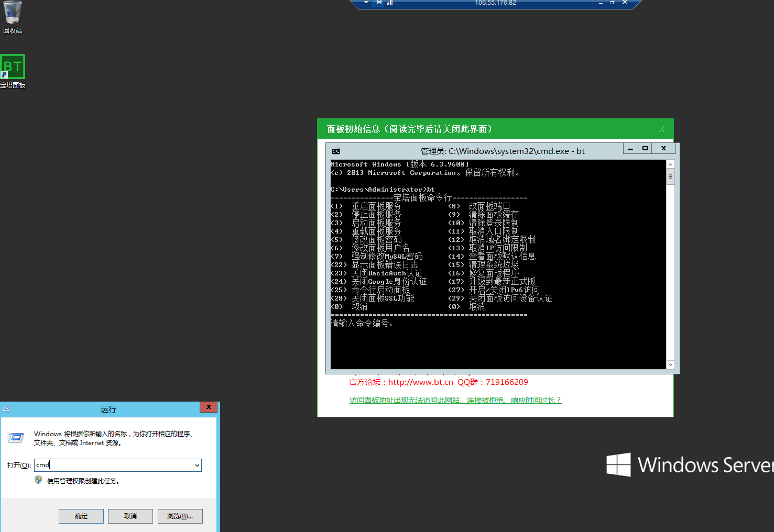
Task: Minimize the cmd.exe window
Action: [x=630, y=149]
